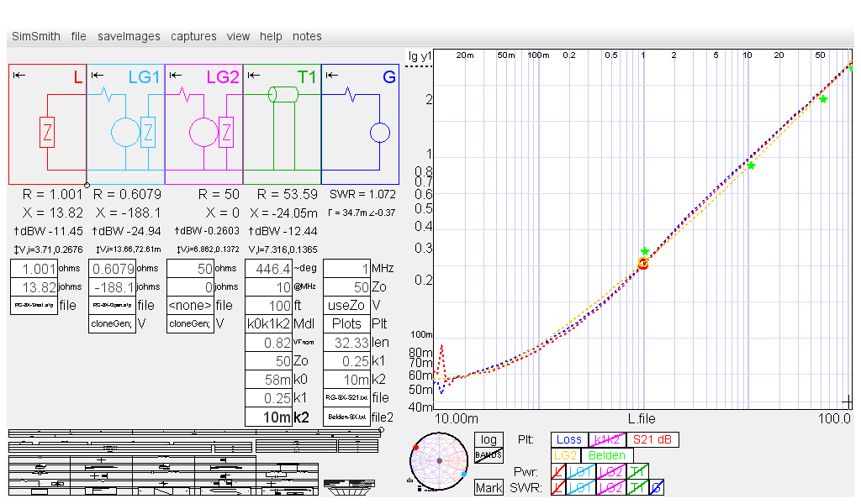Toggle the orange LG2 plot trace

click(566, 455)
